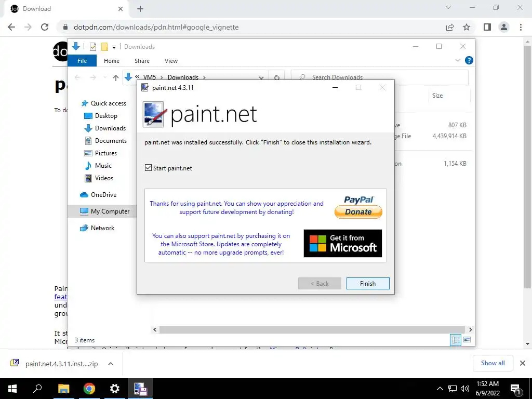This screenshot has width=532, height=399.
Task: Open the Windows Start menu
Action: tap(12, 389)
